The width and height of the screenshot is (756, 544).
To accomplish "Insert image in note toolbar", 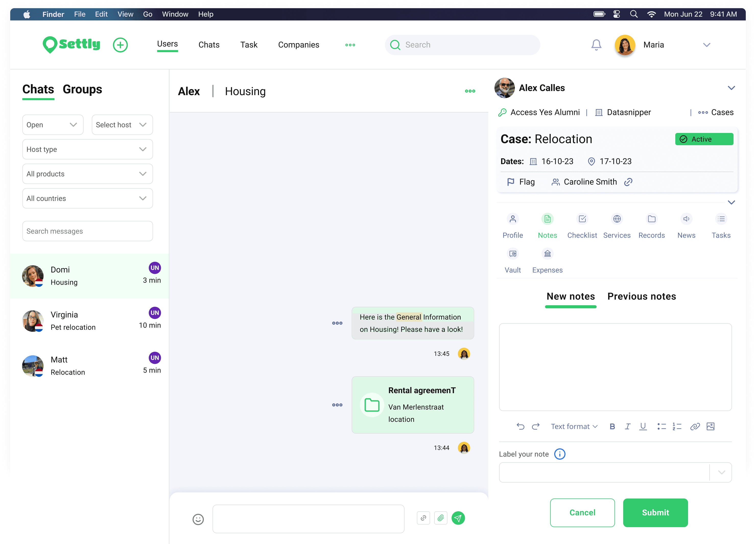I will coord(710,426).
